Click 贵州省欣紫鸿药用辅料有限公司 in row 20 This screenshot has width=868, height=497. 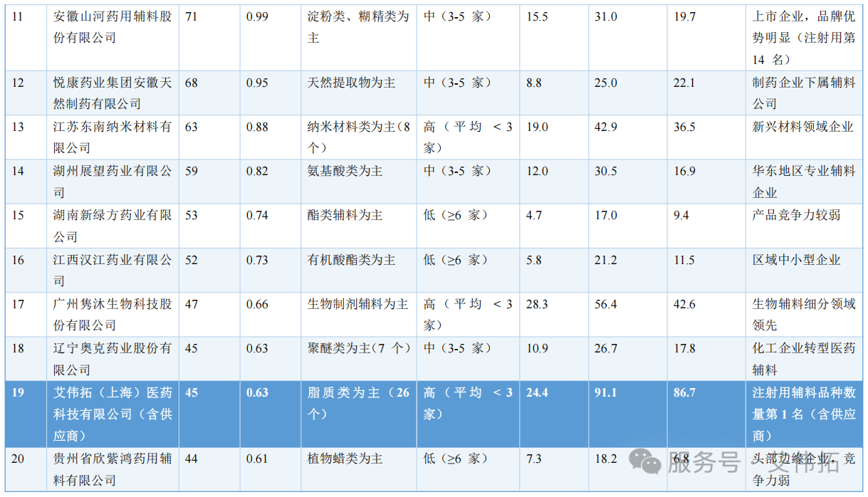click(113, 469)
